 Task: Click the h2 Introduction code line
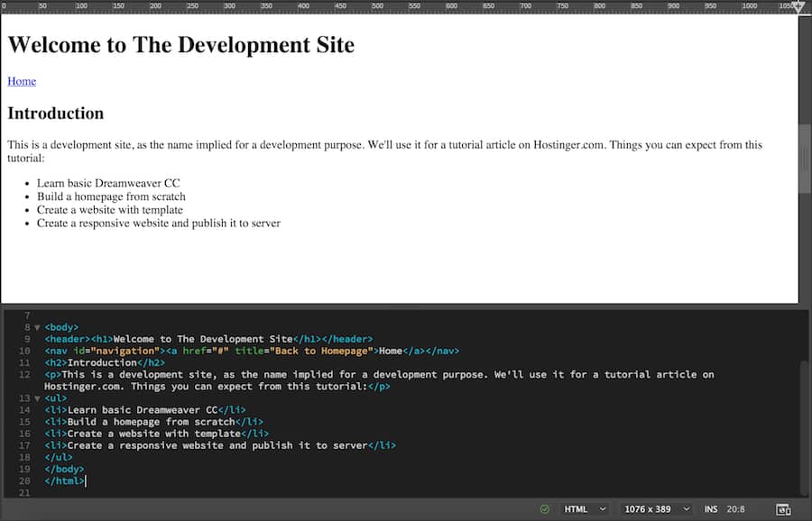click(x=104, y=362)
